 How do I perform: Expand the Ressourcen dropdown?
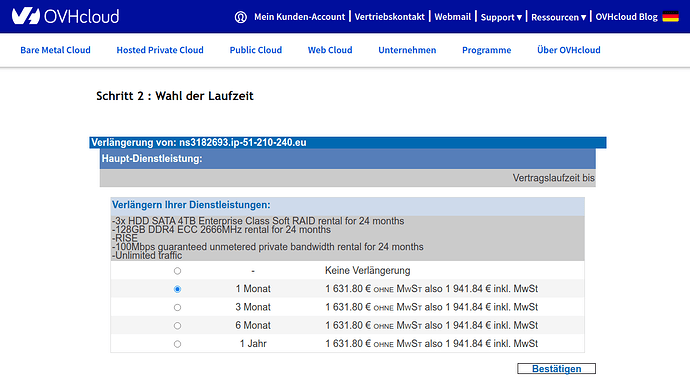point(558,17)
